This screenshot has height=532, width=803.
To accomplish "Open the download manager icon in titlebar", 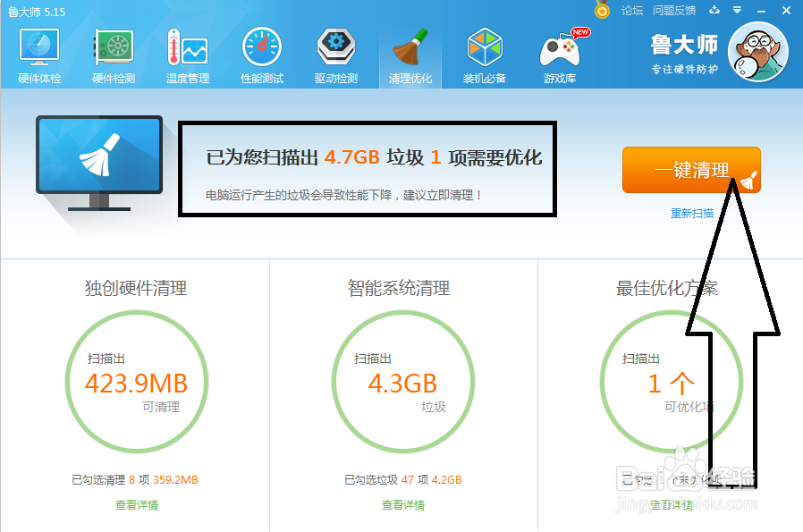I will [x=714, y=9].
